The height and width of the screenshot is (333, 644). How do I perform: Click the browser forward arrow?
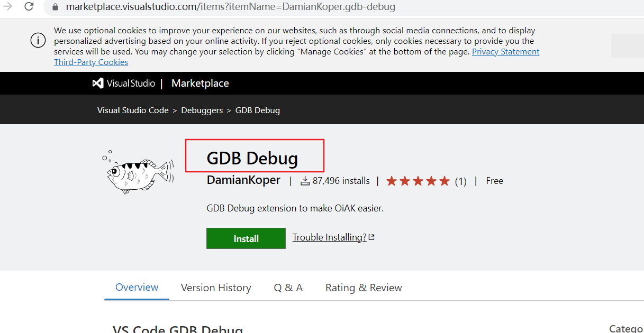coord(7,7)
